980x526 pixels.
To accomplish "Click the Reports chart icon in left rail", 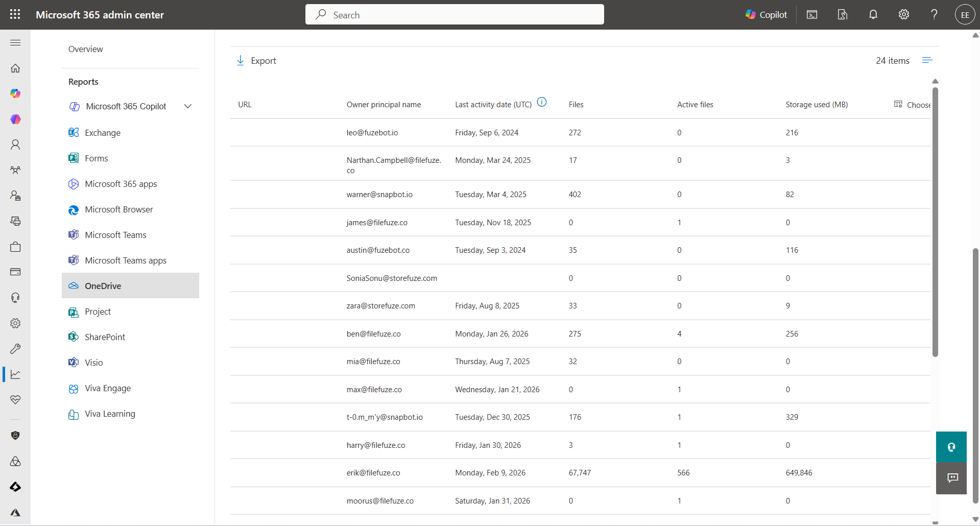I will (x=15, y=374).
